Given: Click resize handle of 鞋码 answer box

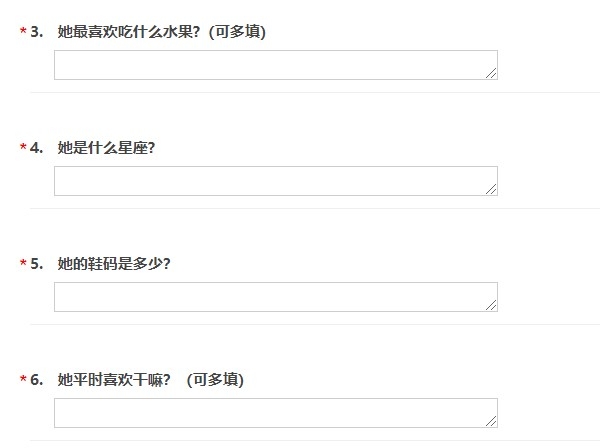Looking at the screenshot, I should click(x=491, y=305).
